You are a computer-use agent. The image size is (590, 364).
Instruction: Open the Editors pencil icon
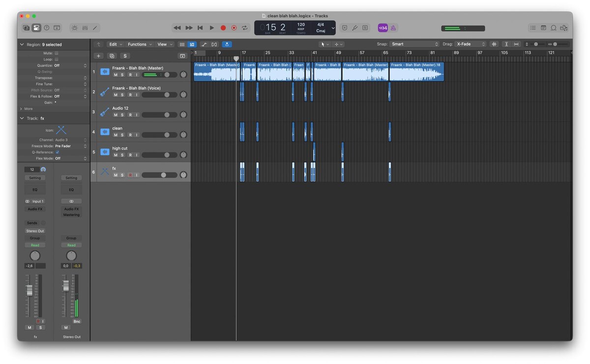pos(95,28)
